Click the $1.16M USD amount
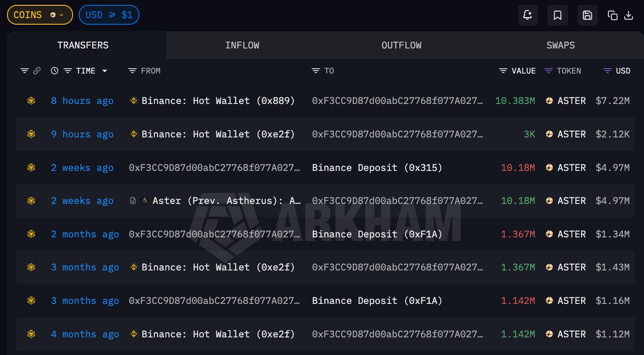Image resolution: width=644 pixels, height=355 pixels. [x=613, y=301]
